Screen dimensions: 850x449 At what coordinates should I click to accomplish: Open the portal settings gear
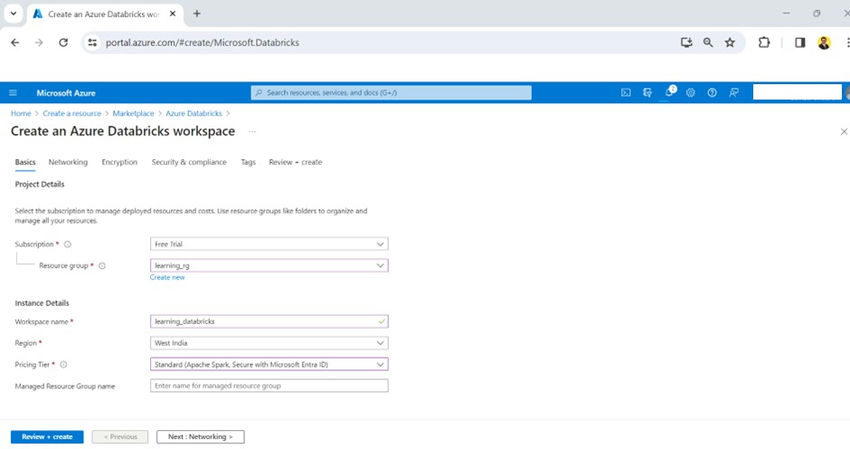[690, 93]
